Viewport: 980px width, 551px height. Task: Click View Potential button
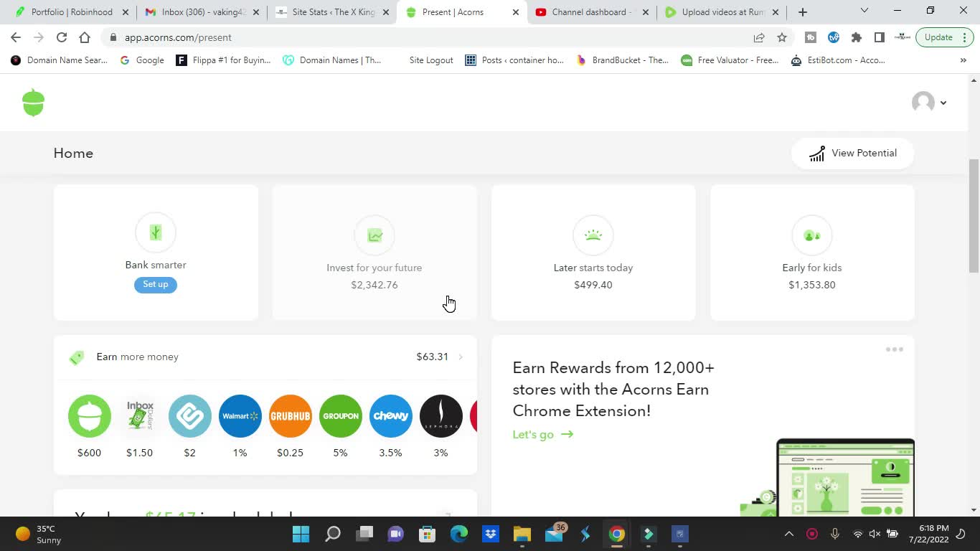(x=852, y=153)
